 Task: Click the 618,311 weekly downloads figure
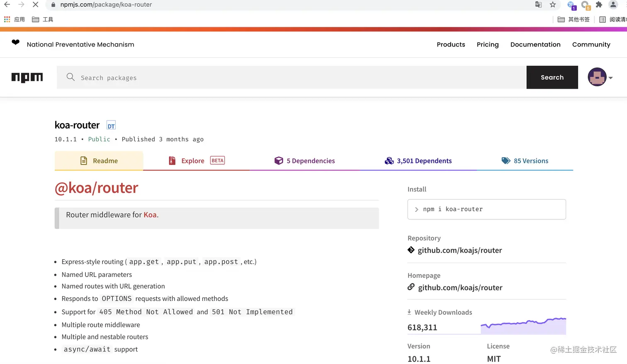pos(422,328)
